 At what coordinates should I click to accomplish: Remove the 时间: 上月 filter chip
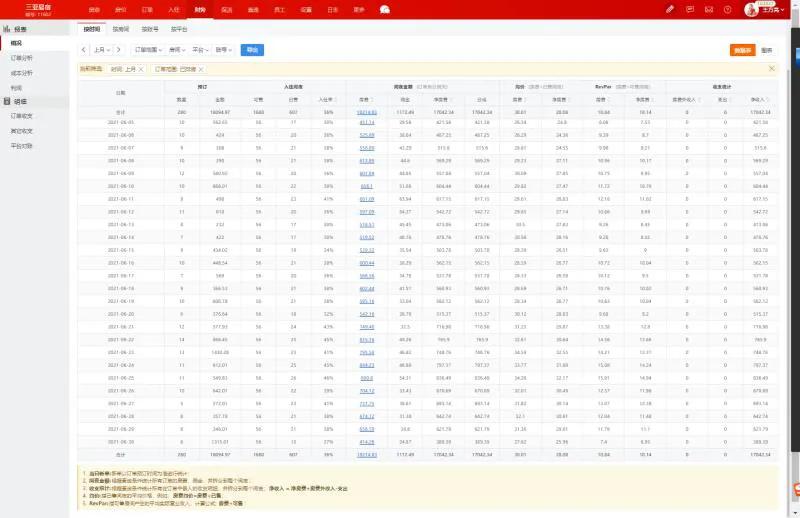point(141,69)
